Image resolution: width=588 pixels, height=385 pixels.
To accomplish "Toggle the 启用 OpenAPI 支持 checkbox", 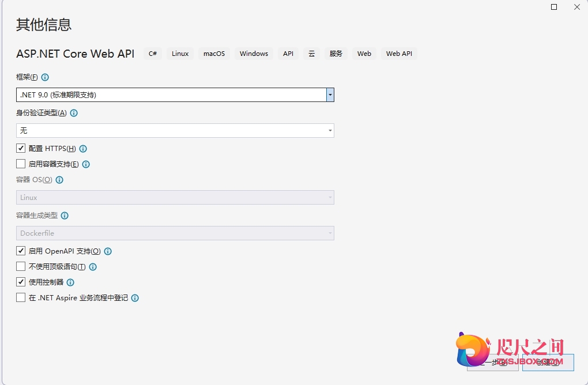I will pos(21,251).
